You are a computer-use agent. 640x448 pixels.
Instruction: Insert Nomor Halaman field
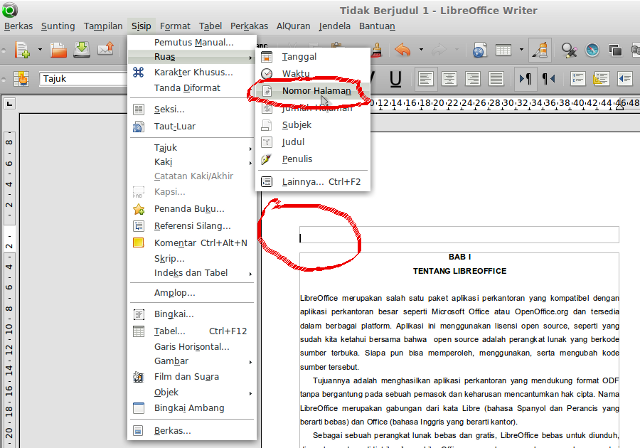(x=313, y=91)
